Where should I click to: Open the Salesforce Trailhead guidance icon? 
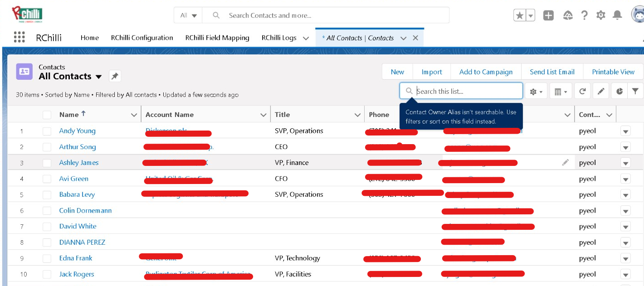click(x=568, y=15)
